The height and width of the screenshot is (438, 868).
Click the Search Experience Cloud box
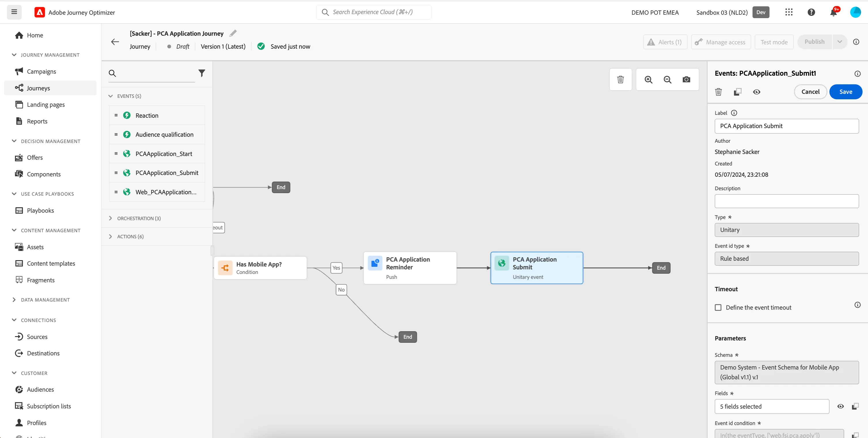click(374, 12)
